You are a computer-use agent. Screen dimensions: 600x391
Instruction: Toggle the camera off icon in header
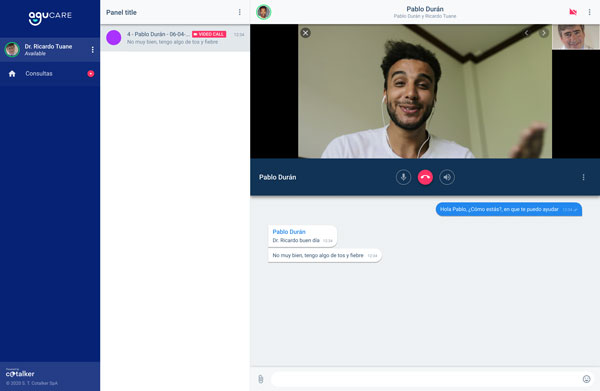tap(573, 12)
